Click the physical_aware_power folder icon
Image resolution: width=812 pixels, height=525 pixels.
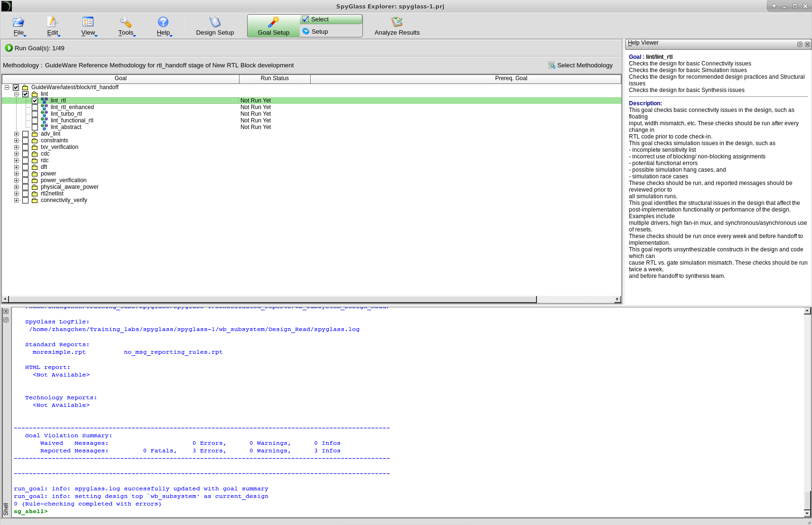(x=35, y=187)
